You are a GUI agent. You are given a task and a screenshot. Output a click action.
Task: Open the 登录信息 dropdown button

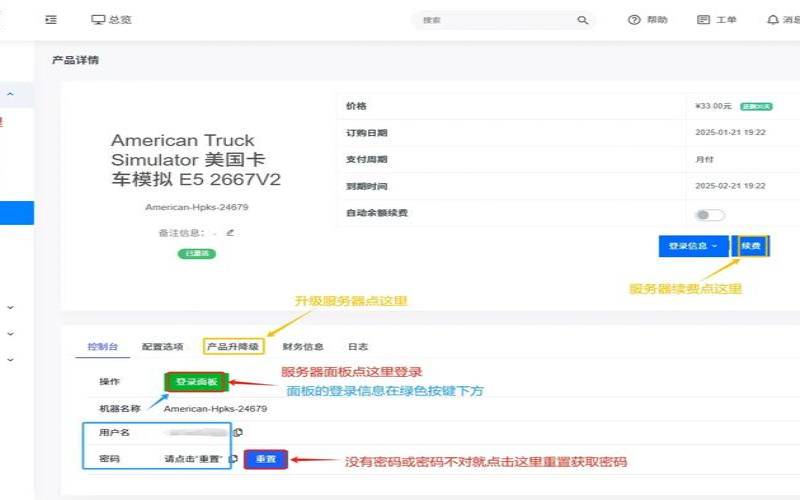pos(693,246)
